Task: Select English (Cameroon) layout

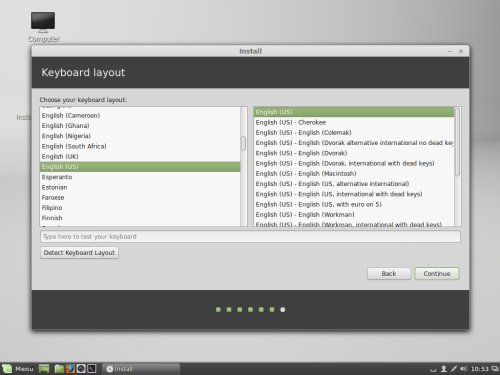Action: tap(140, 115)
